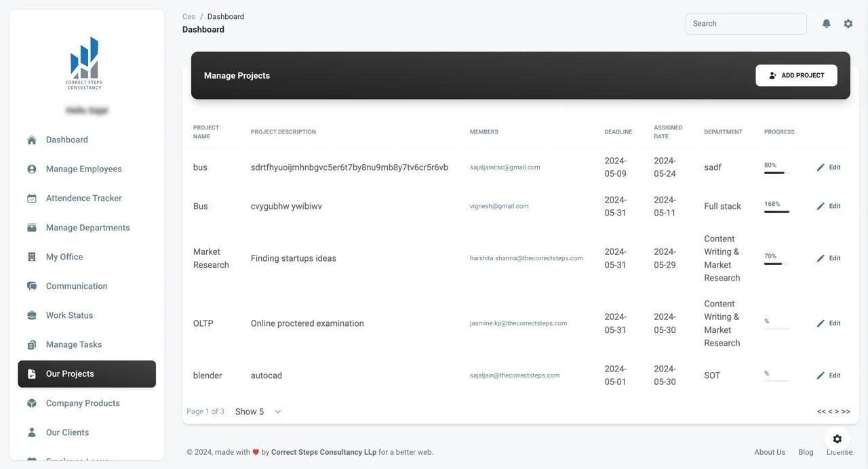Open settings gear in top header
This screenshot has width=868, height=469.
coord(848,24)
